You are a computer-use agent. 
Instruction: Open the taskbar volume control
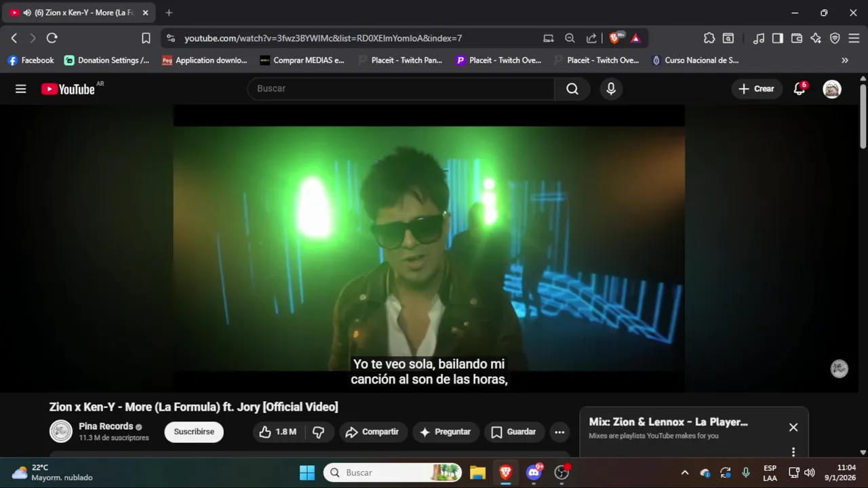pos(809,472)
